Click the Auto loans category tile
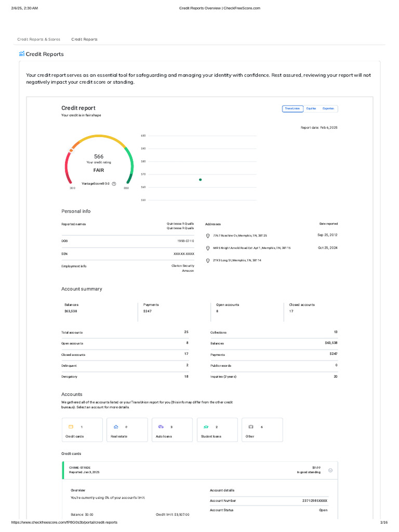Screen dimensions: 399x532 tap(172, 430)
